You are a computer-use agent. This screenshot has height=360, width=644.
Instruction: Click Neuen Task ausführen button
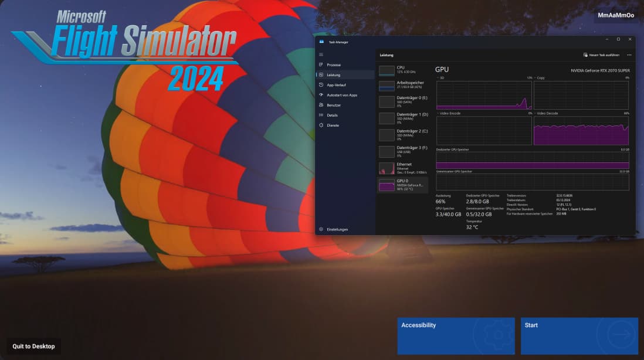[601, 55]
